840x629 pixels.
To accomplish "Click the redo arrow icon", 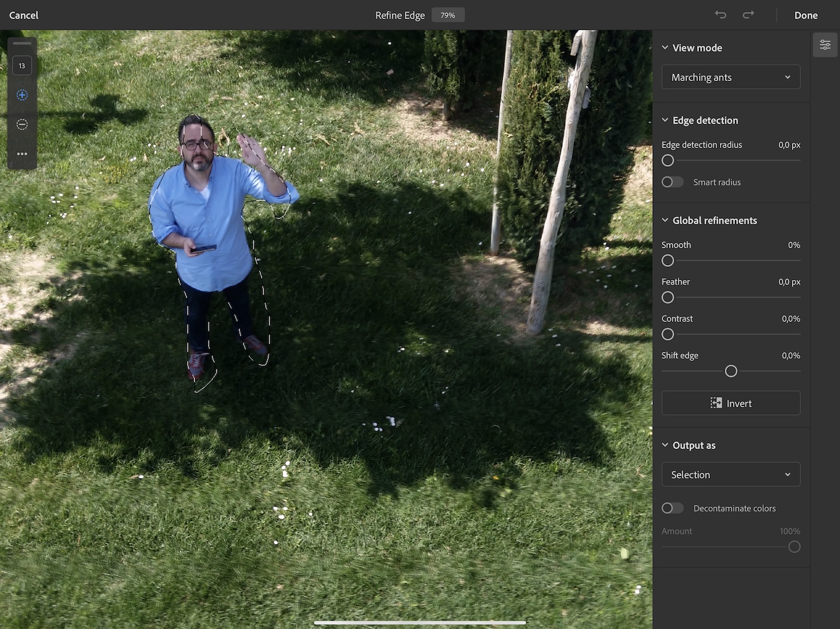I will click(x=748, y=15).
